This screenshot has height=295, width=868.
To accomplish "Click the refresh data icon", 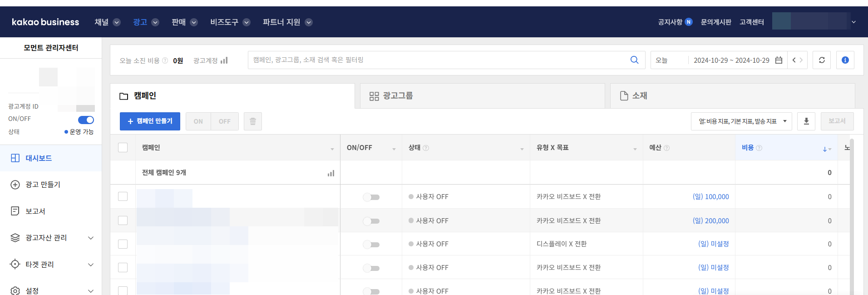I will tap(822, 60).
